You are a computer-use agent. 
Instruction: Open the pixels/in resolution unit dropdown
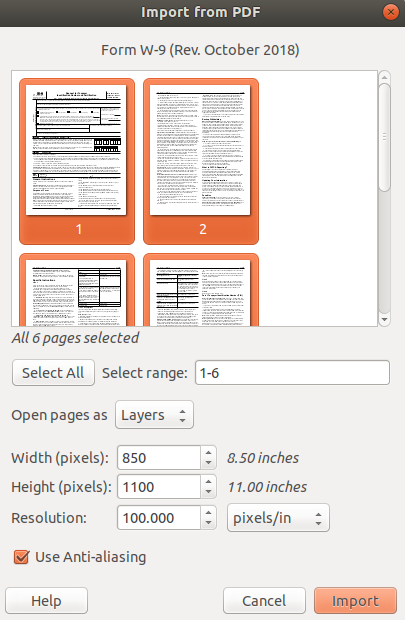point(278,518)
